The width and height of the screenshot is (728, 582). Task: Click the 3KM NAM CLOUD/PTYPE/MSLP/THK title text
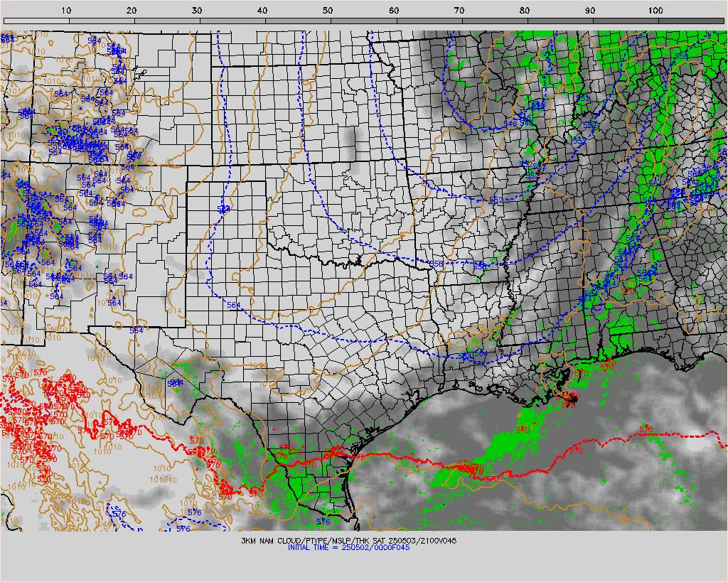348,541
